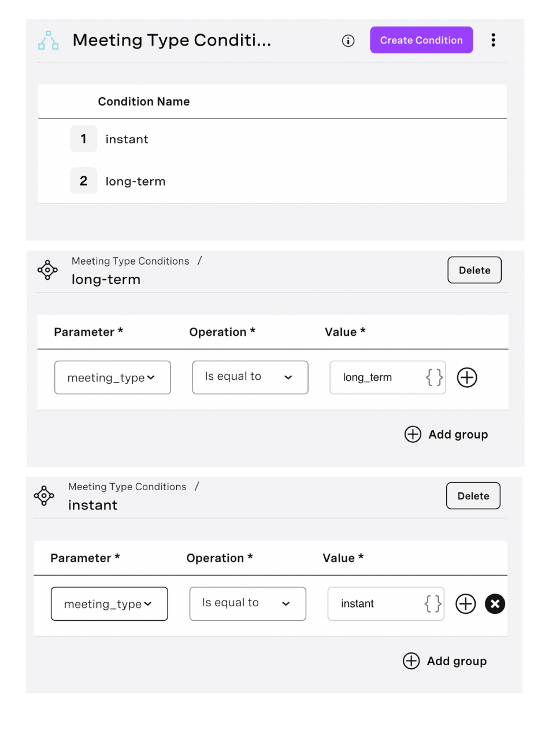Click the flow diagram icon beside page title

48,40
